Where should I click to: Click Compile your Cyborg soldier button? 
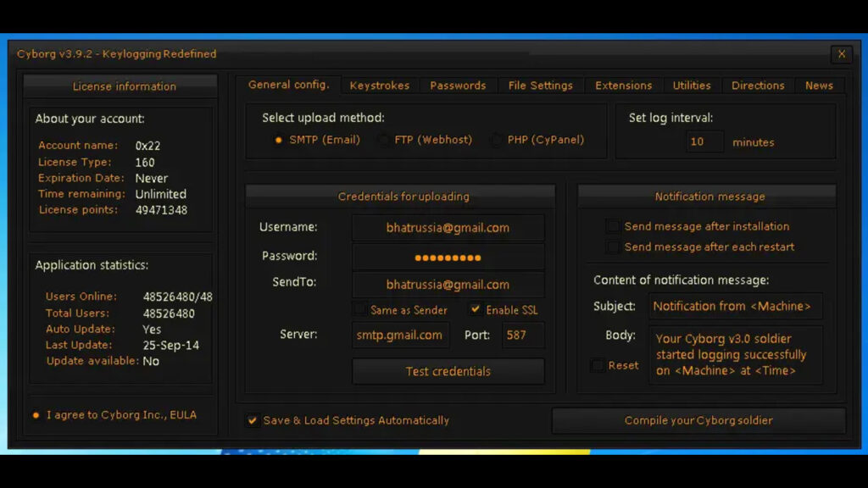tap(698, 420)
